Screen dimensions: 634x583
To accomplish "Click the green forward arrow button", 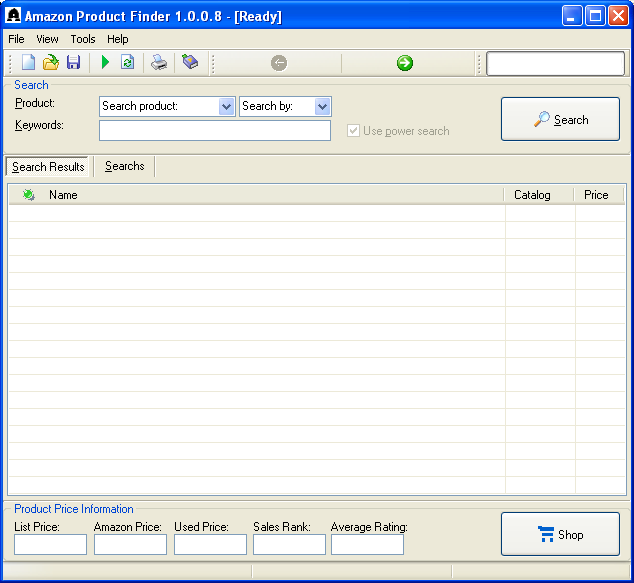I will tap(405, 63).
